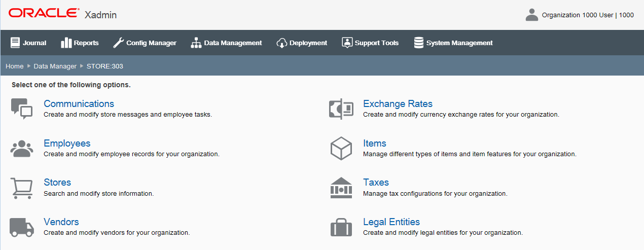Open the Communications link
This screenshot has height=250, width=644.
[79, 103]
